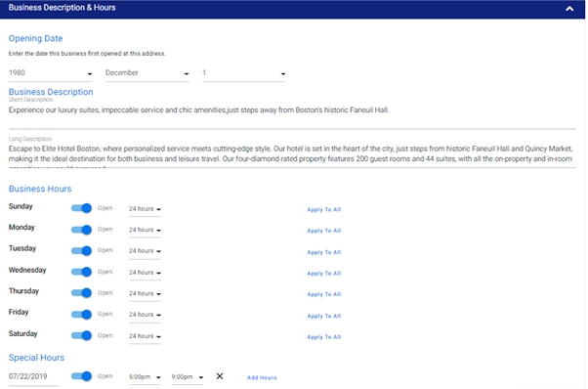Open Thursday 24 hours dropdown
Screen dimensions: 588x389
[145, 294]
